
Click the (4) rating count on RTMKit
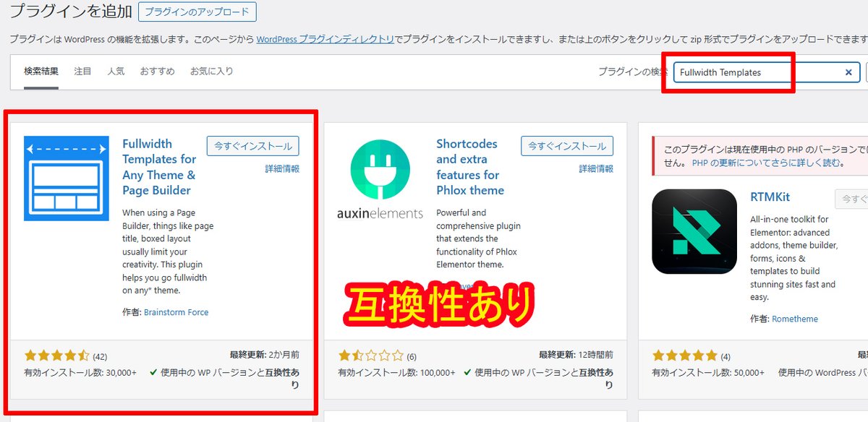pos(726,356)
